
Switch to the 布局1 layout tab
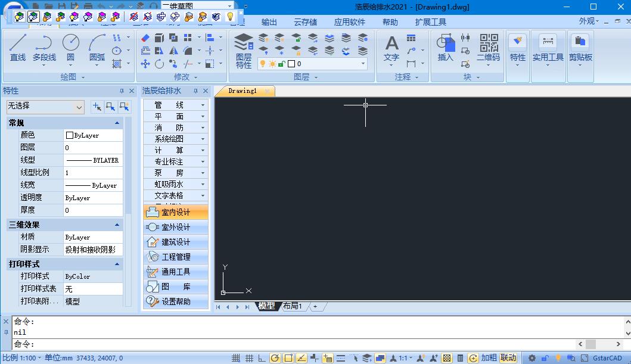click(x=293, y=306)
